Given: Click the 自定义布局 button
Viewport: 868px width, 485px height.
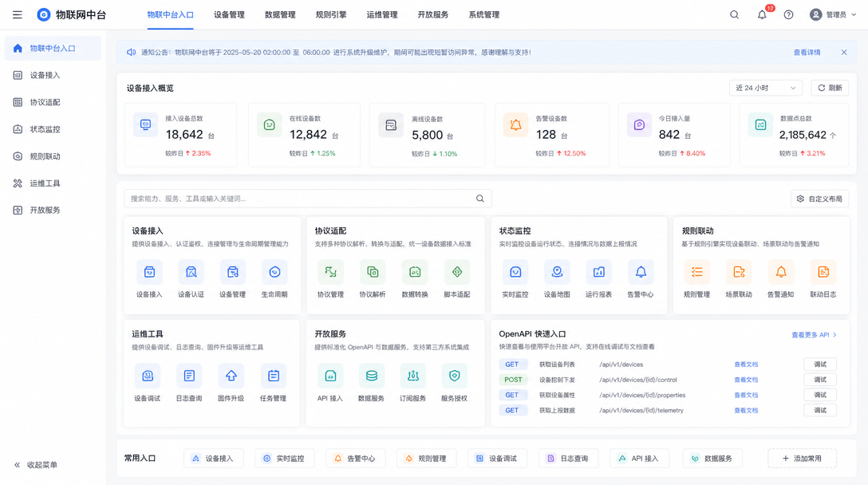Looking at the screenshot, I should click(820, 199).
